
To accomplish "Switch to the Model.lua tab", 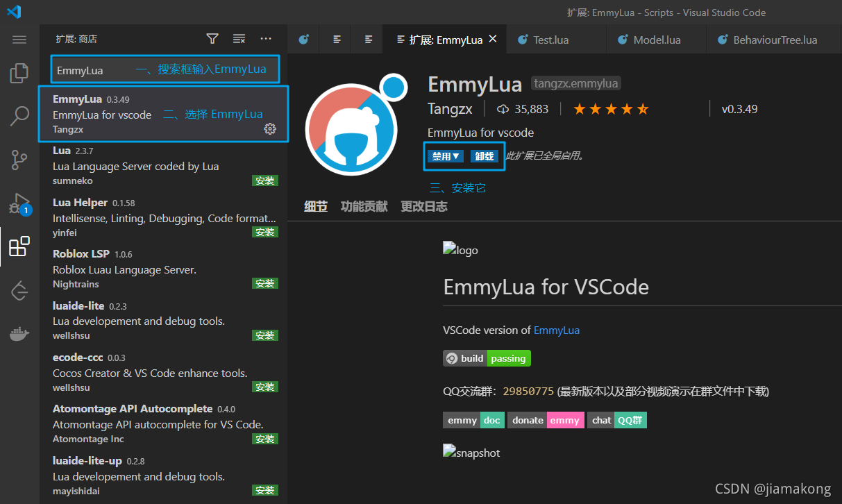I will tap(656, 40).
